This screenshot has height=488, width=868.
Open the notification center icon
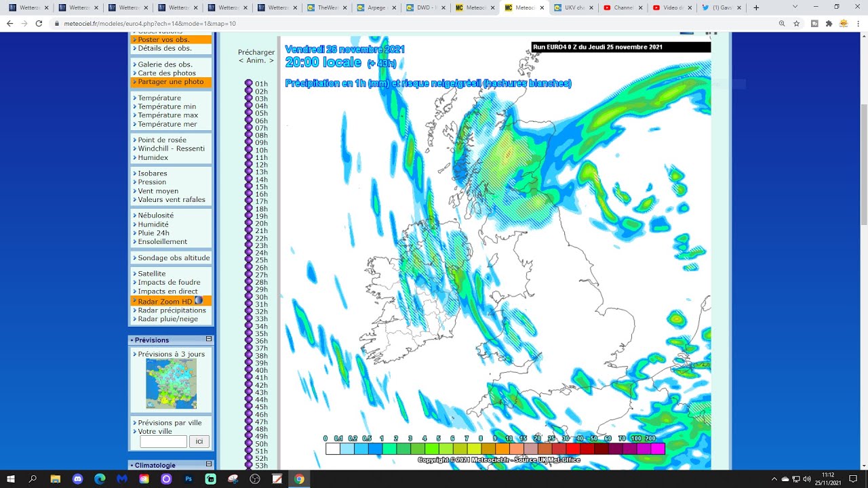coord(853,479)
